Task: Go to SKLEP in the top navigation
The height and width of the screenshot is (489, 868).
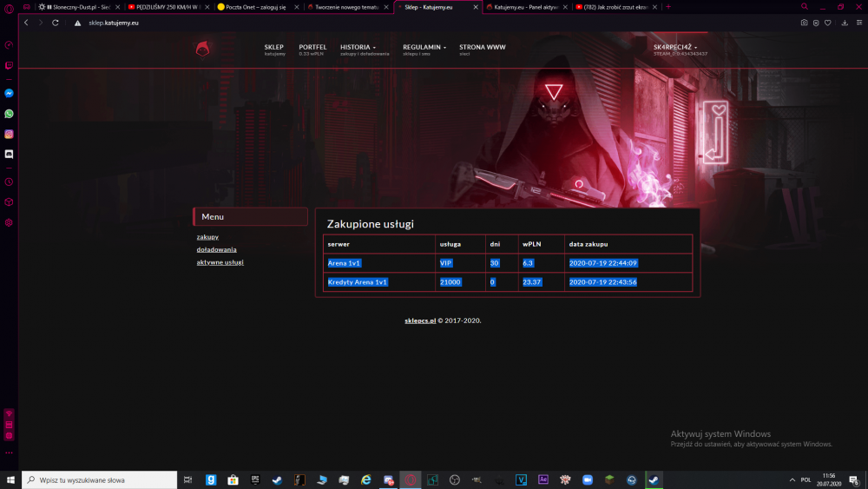Action: (x=274, y=50)
